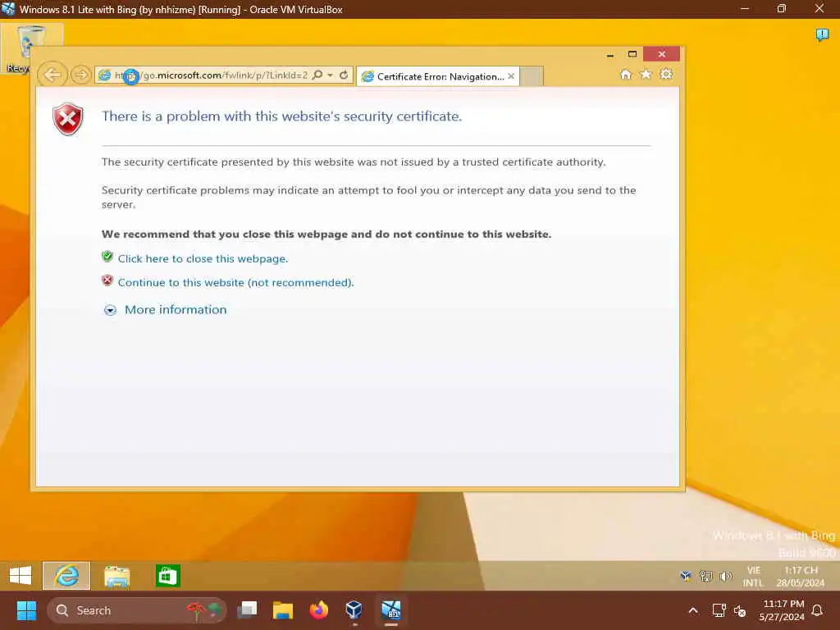Open Favorites with the star icon
840x630 pixels.
(x=646, y=74)
